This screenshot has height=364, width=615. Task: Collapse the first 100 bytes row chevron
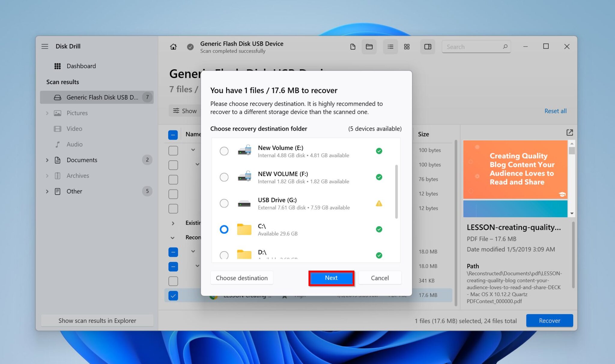point(193,150)
